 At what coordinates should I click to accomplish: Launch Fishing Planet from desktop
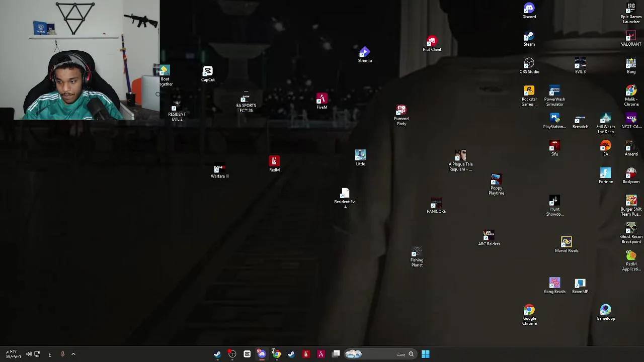[x=417, y=257]
